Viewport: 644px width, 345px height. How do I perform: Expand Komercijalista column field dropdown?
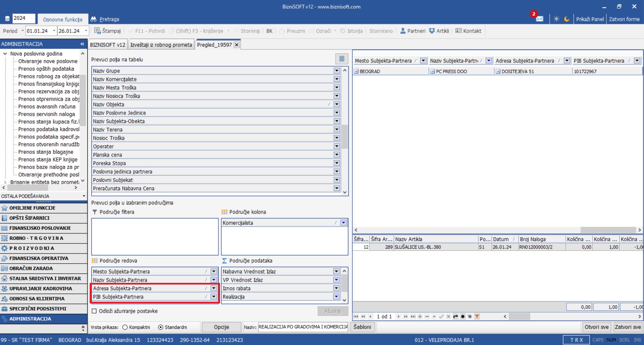point(343,223)
